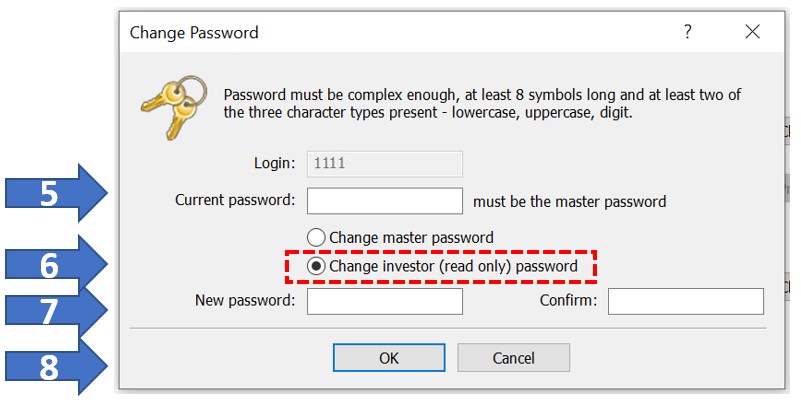Click the blue arrow numbered 5
The height and width of the screenshot is (412, 801).
pyautogui.click(x=57, y=194)
